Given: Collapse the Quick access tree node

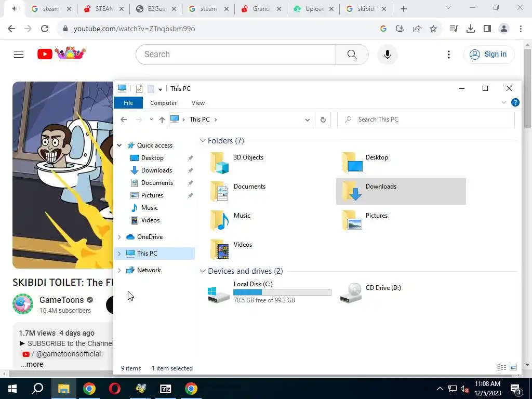Looking at the screenshot, I should click(119, 145).
